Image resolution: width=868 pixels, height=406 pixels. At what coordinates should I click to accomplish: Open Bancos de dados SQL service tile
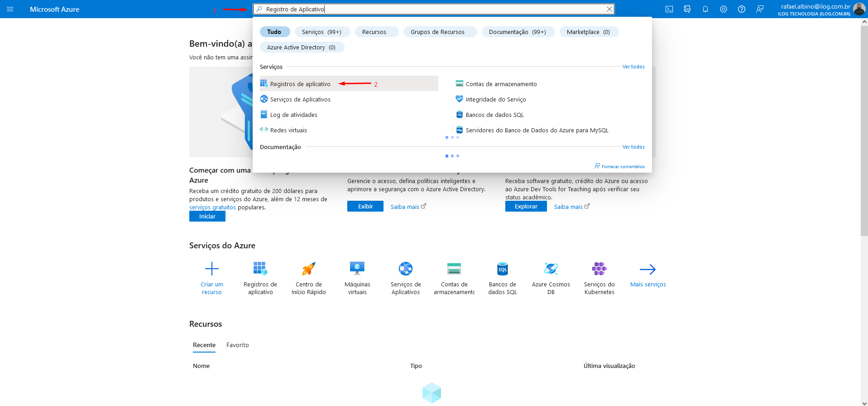pos(503,278)
